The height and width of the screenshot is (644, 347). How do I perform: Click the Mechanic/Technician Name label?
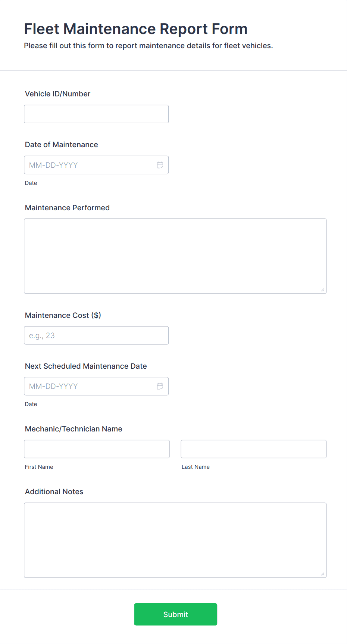(x=74, y=428)
